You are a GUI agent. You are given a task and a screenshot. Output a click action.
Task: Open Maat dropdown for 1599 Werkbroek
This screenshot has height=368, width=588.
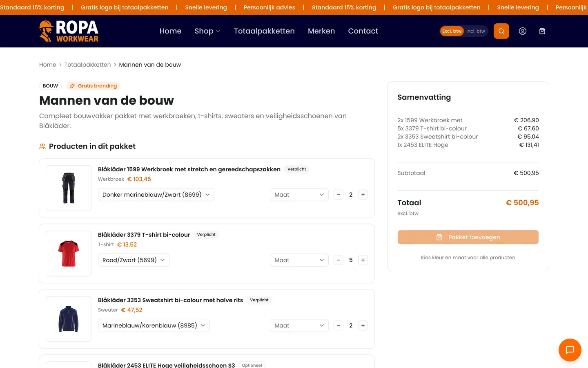pos(299,195)
